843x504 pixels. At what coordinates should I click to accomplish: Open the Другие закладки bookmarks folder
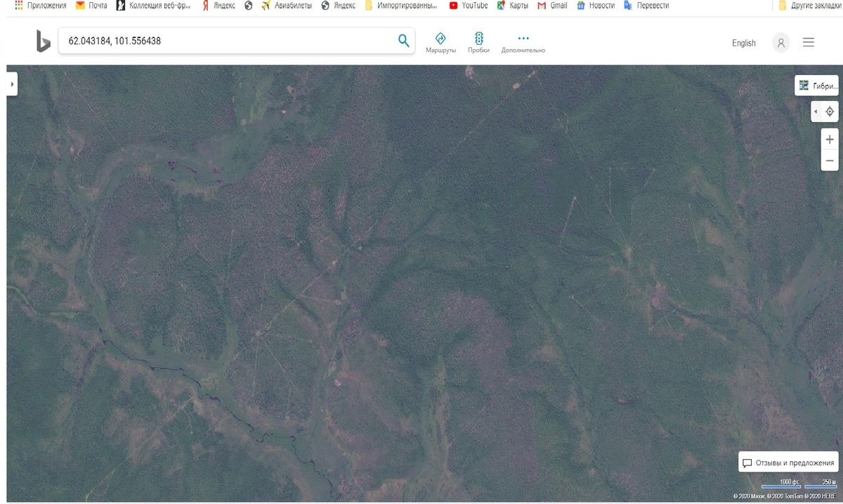coord(809,6)
